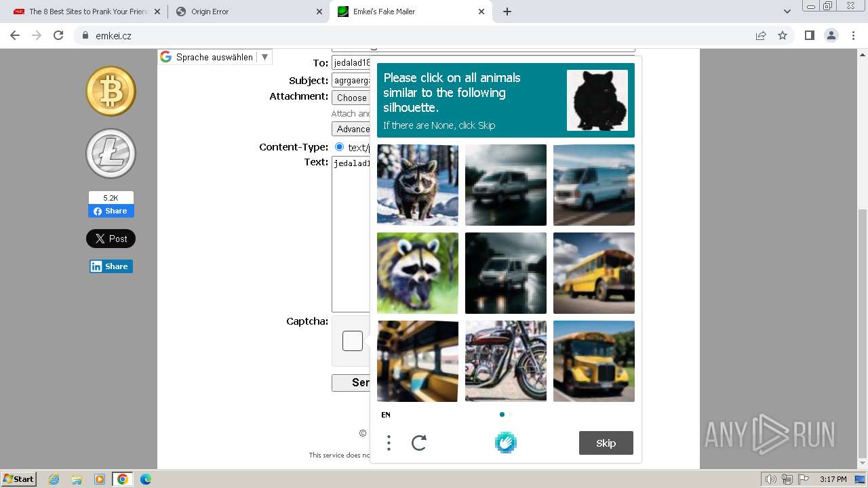
Task: Select the raccoon in snow image
Action: (418, 185)
